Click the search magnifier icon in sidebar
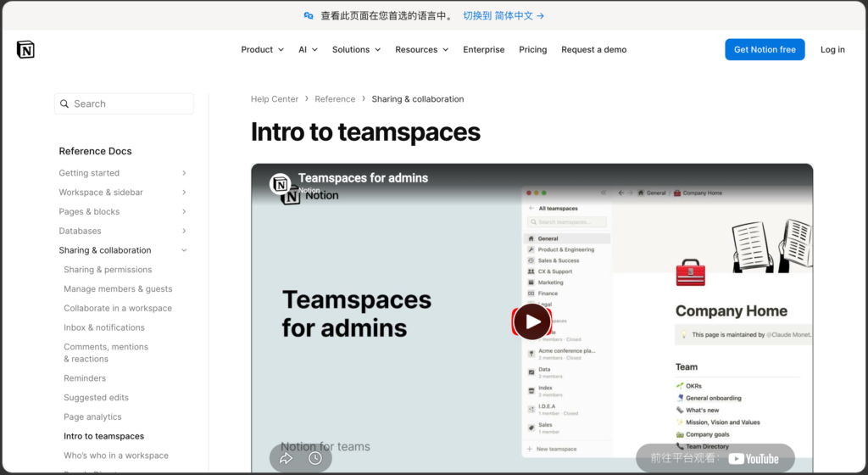Image resolution: width=868 pixels, height=475 pixels. [64, 104]
